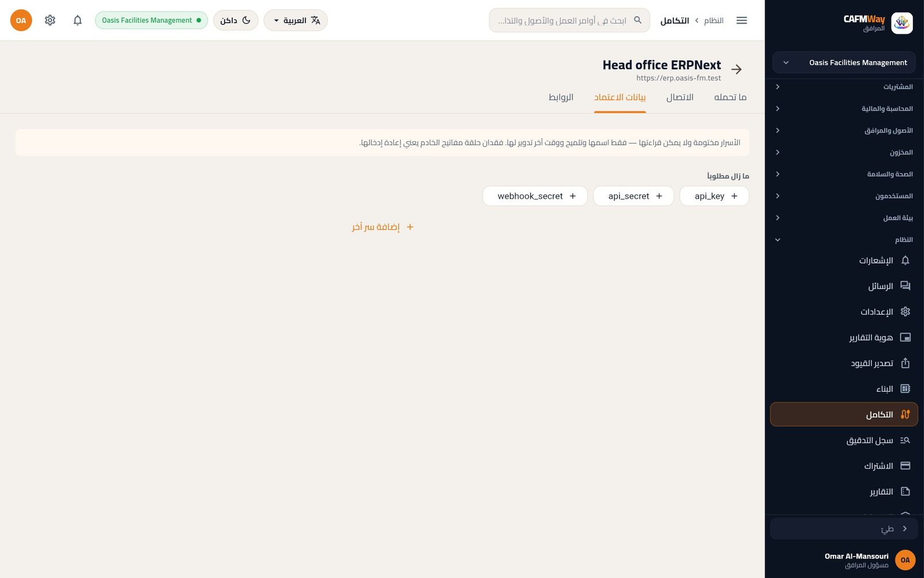924x578 pixels.
Task: Expand the المشتريات section
Action: [x=844, y=87]
